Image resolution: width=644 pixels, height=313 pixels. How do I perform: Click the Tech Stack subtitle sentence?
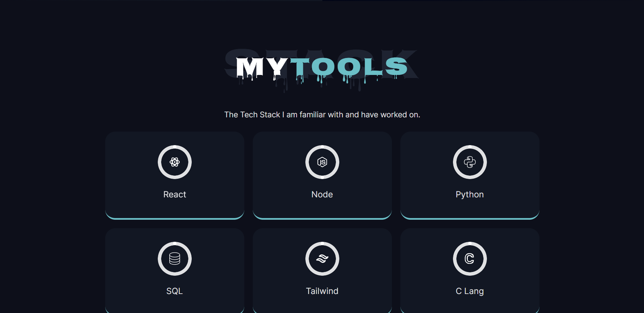(x=322, y=115)
